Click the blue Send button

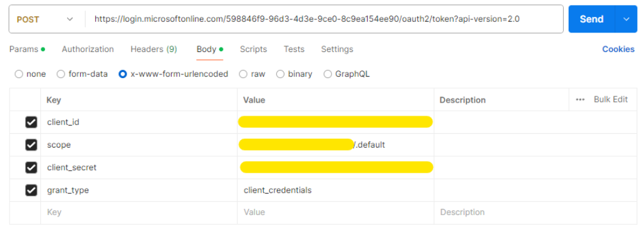point(591,19)
